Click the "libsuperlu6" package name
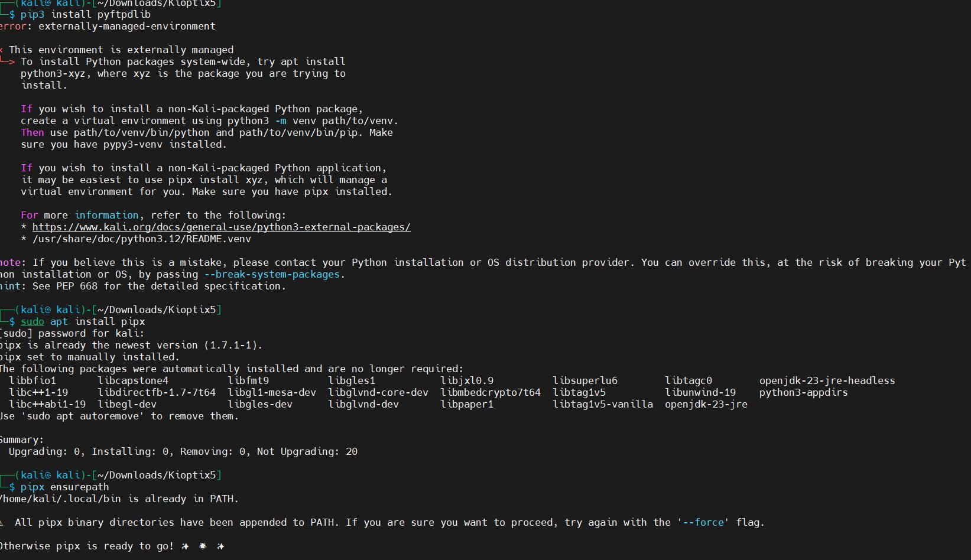Screen dimensions: 971x560 coord(585,380)
